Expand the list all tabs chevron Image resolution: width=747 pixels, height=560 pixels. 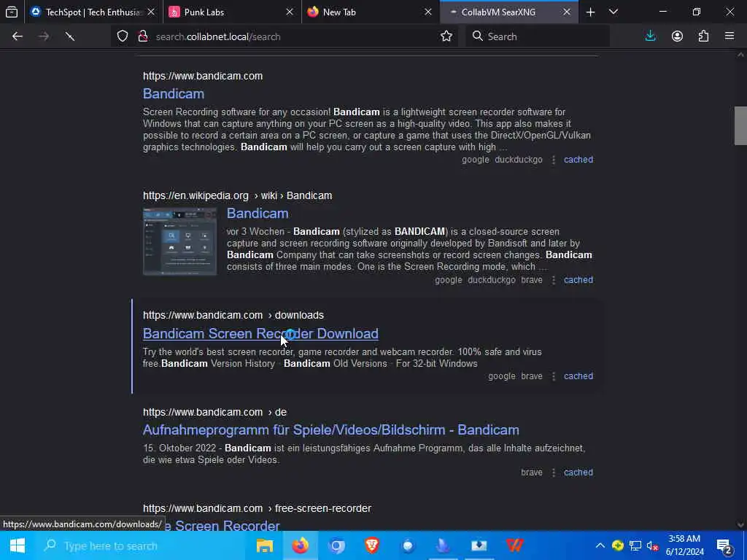[x=614, y=12]
